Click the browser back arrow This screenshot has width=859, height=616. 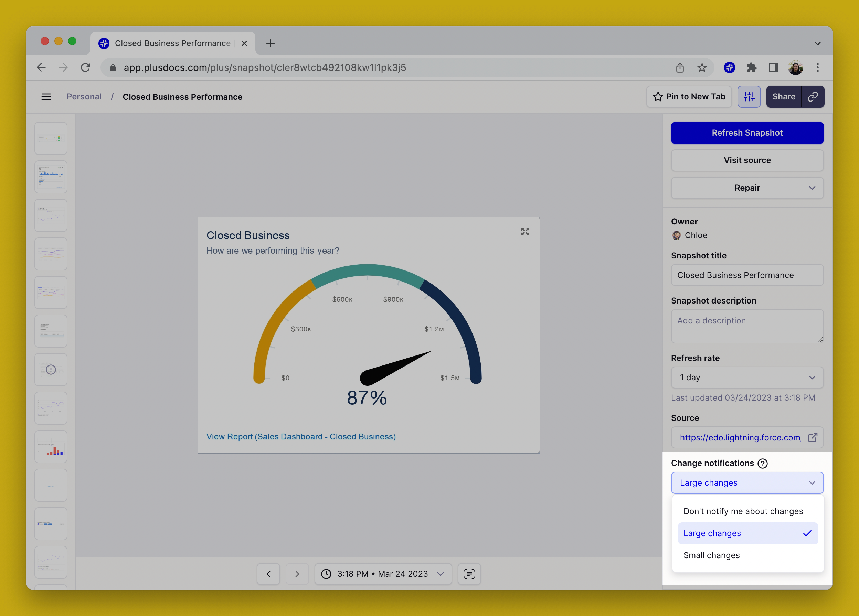coord(41,67)
